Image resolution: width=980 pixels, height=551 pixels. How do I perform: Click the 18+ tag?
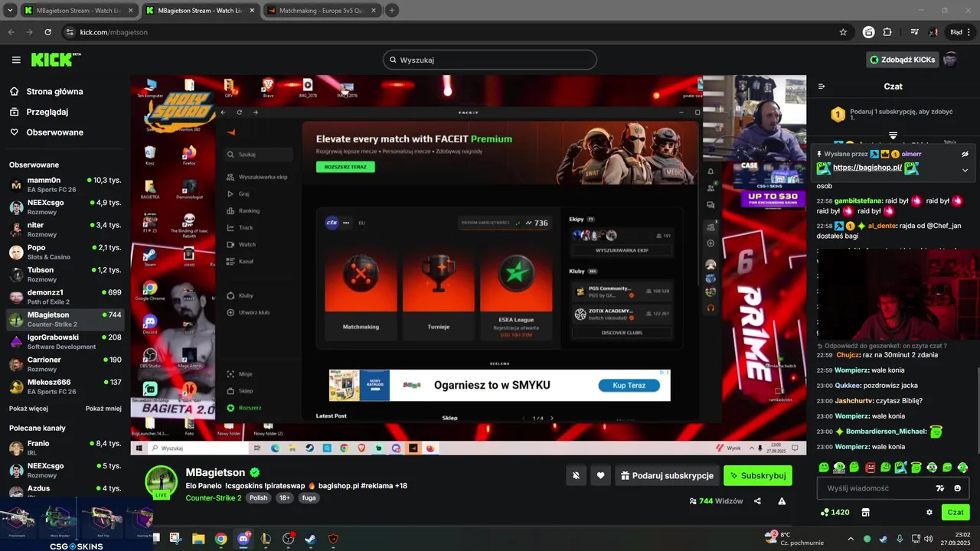(x=285, y=497)
